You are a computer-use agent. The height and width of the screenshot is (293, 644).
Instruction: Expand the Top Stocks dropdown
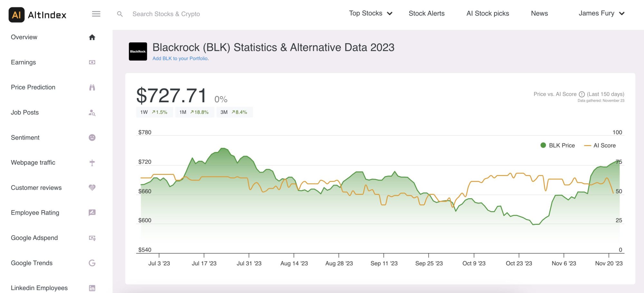371,13
